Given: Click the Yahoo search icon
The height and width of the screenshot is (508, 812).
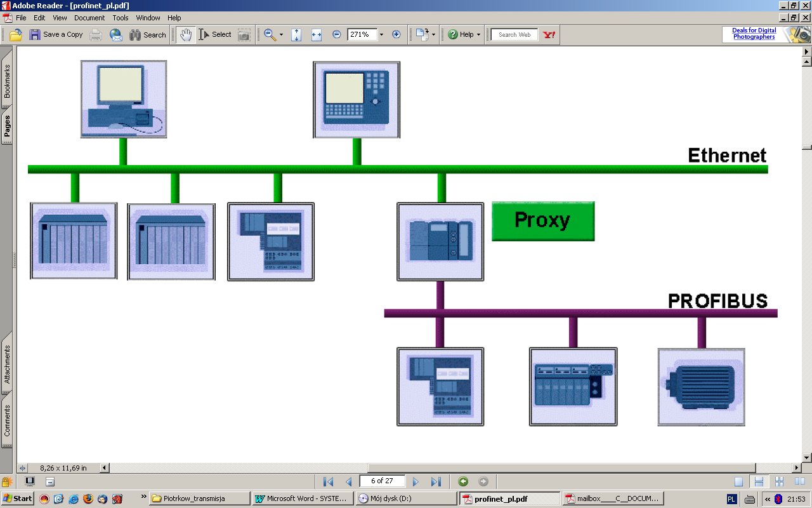Looking at the screenshot, I should click(549, 35).
